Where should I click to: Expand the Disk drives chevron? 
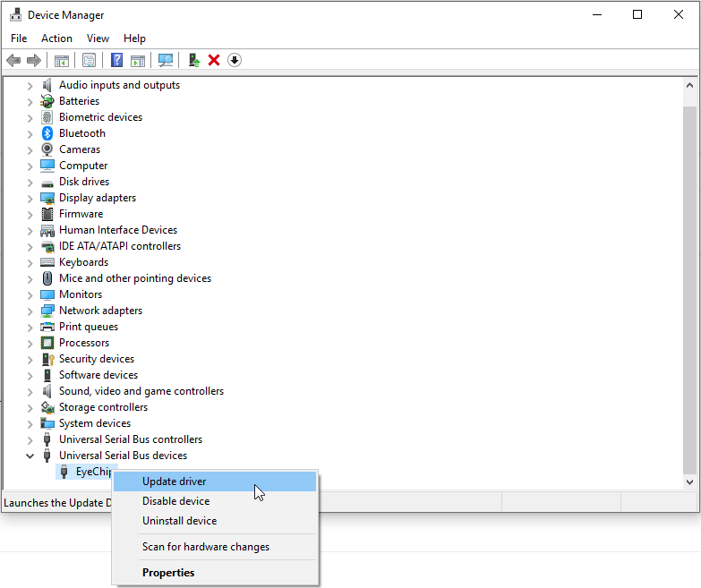30,182
